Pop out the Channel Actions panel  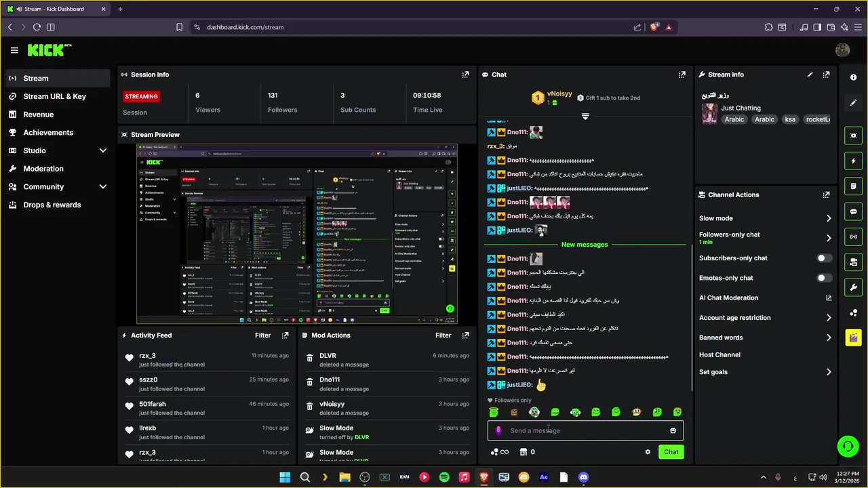tap(826, 195)
